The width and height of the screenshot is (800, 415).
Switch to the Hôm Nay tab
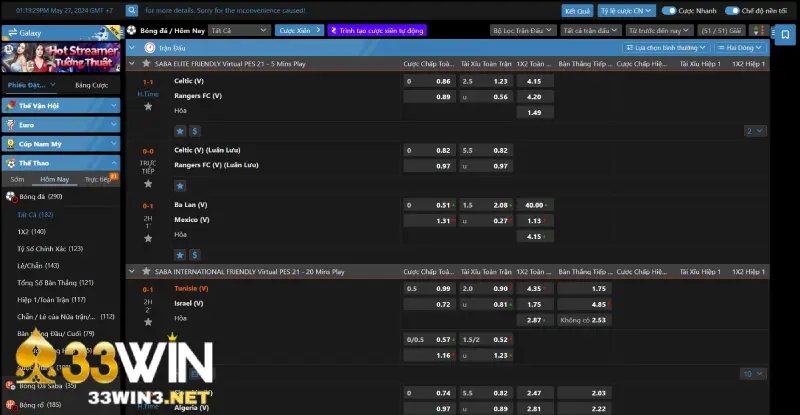55,179
